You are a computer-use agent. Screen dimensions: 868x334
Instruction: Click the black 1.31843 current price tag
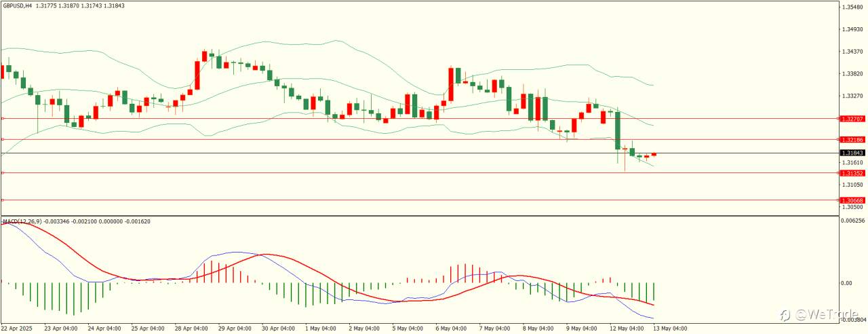point(852,153)
